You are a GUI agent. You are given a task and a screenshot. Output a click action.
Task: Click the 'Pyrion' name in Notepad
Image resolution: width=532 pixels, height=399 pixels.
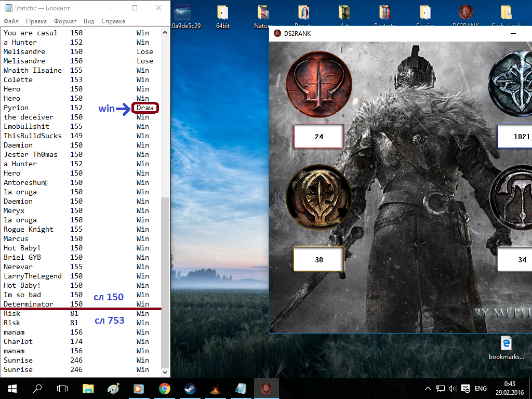point(16,108)
